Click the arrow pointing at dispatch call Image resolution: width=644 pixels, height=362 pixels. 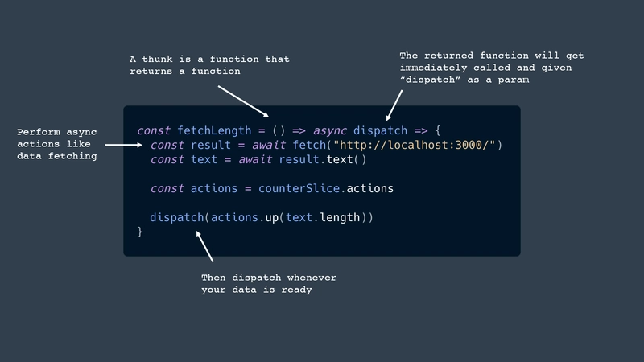coord(204,246)
